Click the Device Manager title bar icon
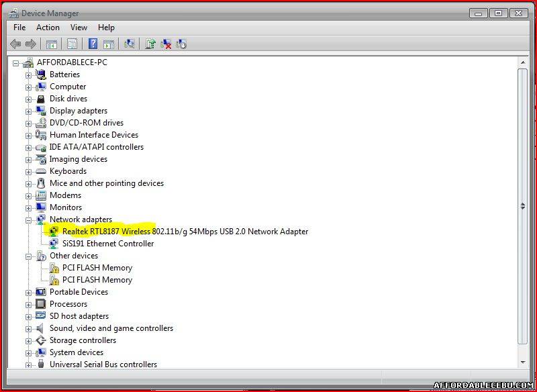537x392 pixels. click(14, 13)
